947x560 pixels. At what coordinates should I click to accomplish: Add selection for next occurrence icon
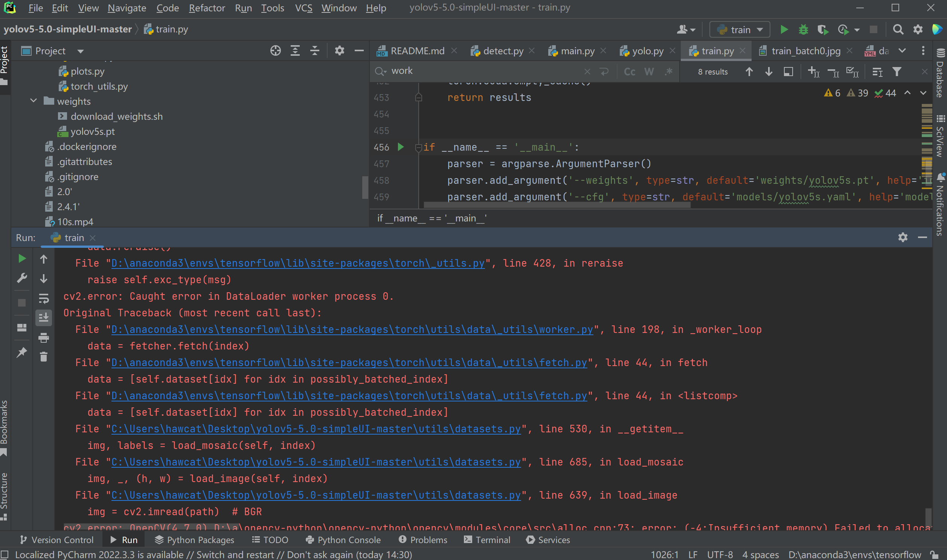(813, 72)
